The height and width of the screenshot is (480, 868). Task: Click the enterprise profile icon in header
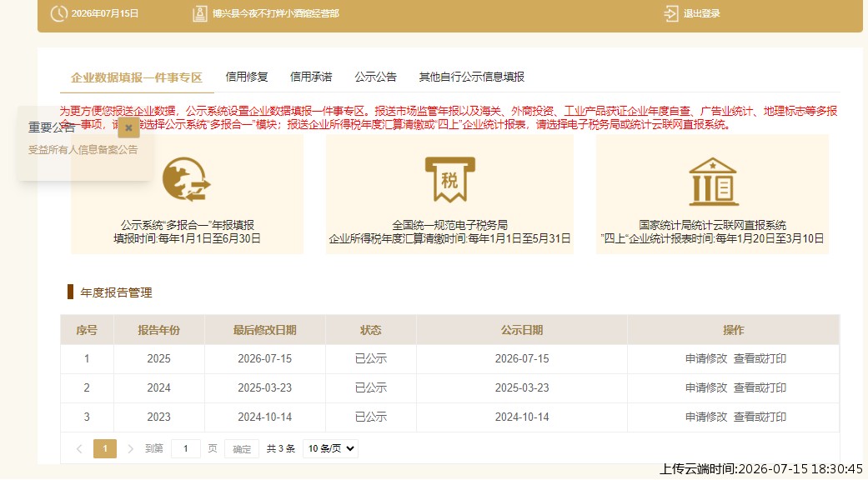click(200, 13)
